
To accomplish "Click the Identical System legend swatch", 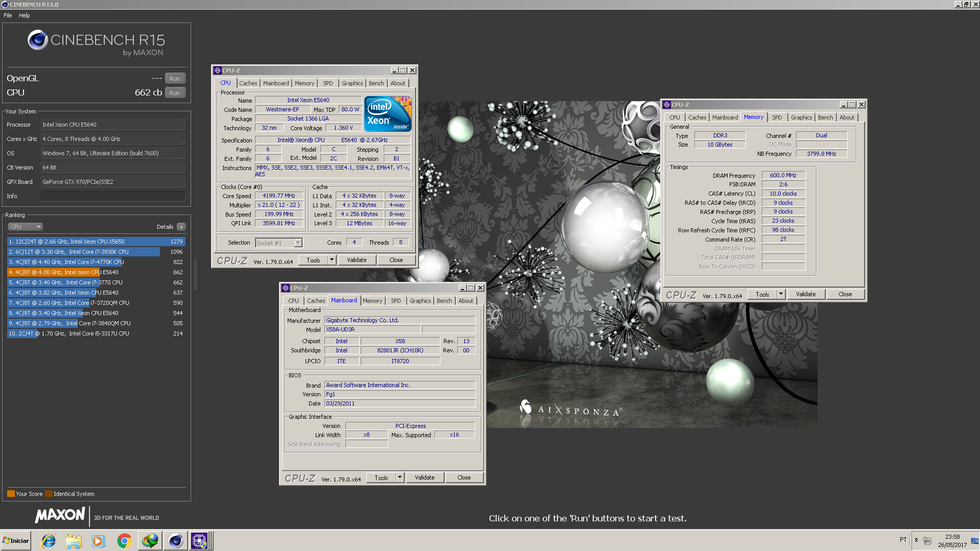I will 49,494.
